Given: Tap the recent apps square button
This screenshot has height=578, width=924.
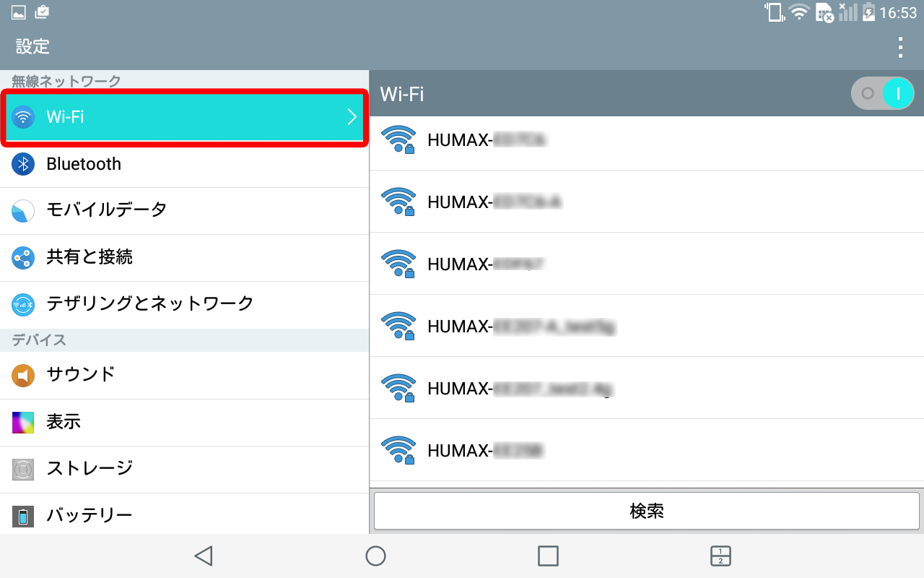Looking at the screenshot, I should 549,556.
